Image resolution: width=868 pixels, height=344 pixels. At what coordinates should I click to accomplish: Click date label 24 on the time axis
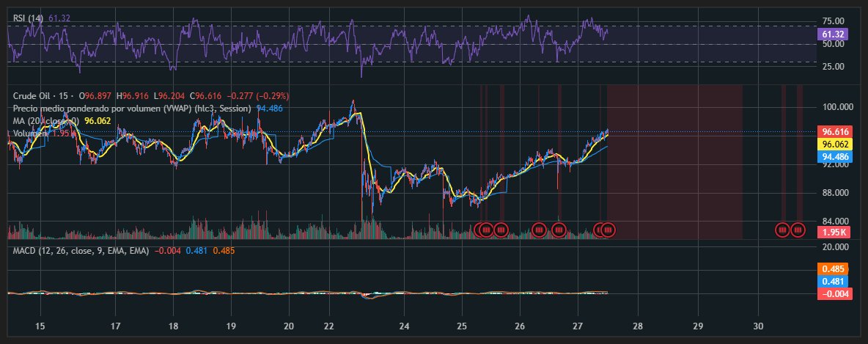403,326
